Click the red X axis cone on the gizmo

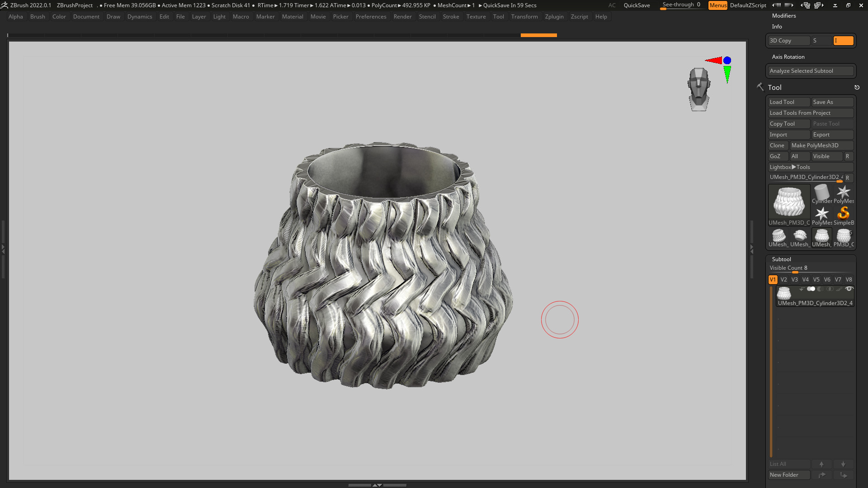(x=713, y=61)
